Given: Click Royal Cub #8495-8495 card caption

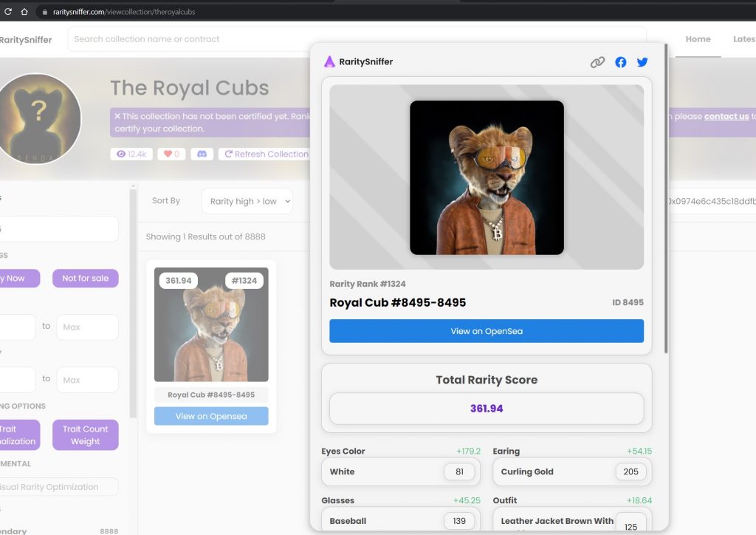Looking at the screenshot, I should click(211, 395).
